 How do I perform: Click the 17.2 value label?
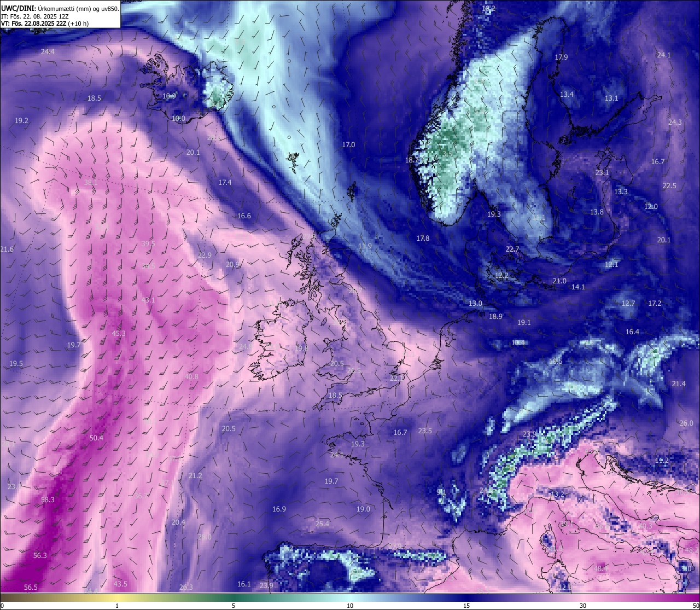(x=655, y=304)
